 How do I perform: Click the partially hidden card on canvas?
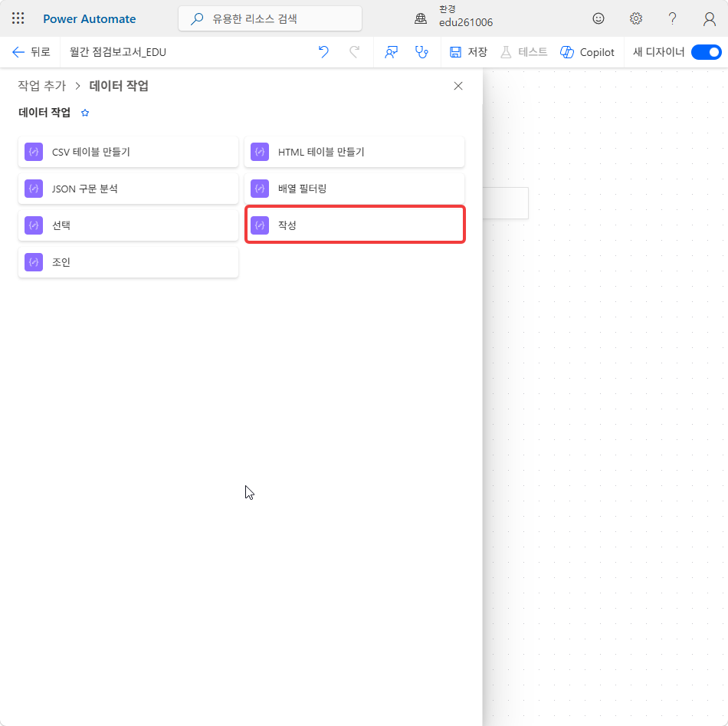(x=506, y=203)
